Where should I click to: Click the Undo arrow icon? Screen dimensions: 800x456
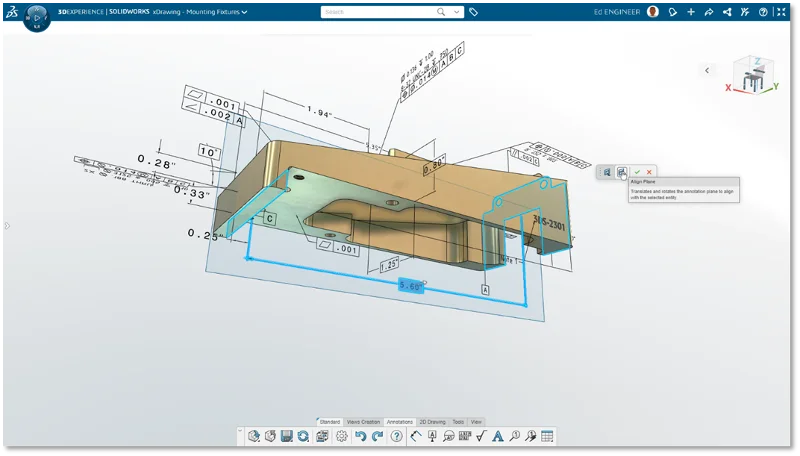360,436
